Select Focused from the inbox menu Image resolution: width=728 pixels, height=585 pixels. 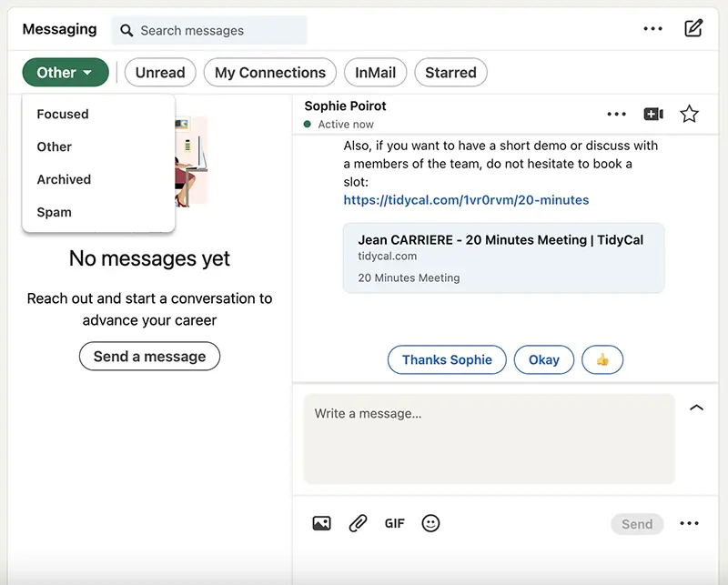pyautogui.click(x=63, y=114)
